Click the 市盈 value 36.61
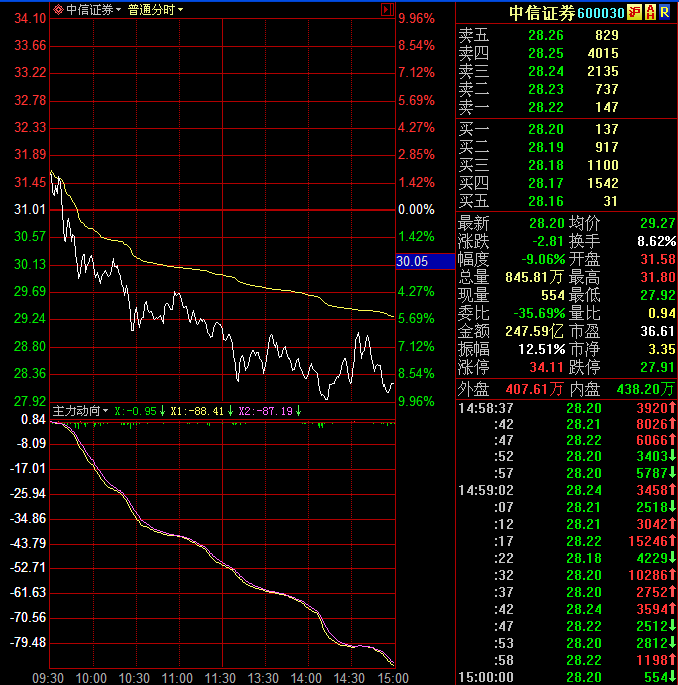 (658, 331)
